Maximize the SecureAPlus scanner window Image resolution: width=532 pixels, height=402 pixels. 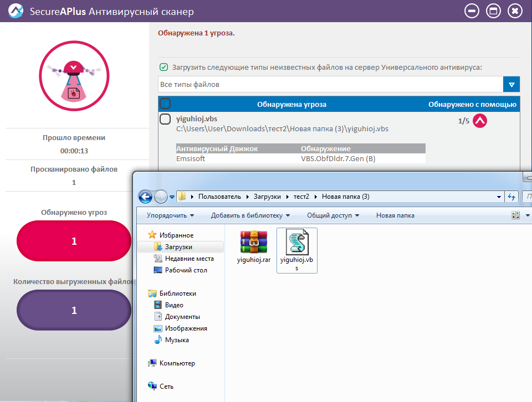(x=493, y=11)
